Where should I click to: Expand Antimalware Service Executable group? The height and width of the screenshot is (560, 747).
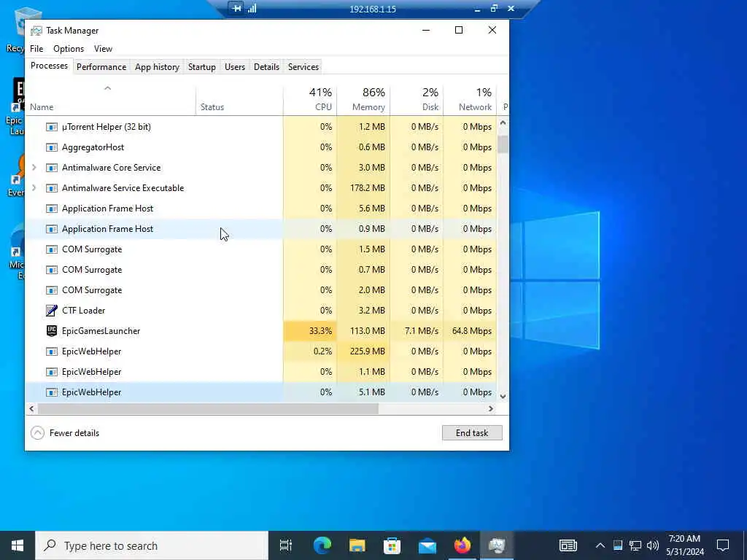tap(34, 188)
